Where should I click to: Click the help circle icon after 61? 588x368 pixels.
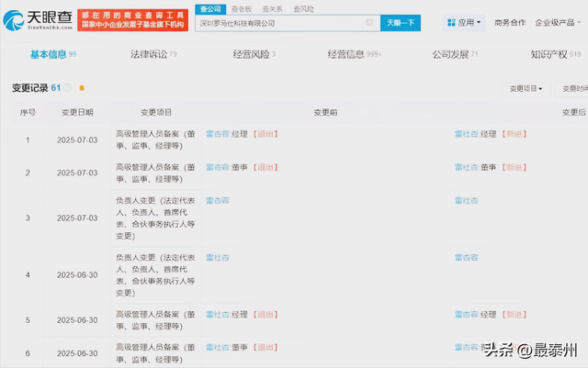pyautogui.click(x=67, y=88)
